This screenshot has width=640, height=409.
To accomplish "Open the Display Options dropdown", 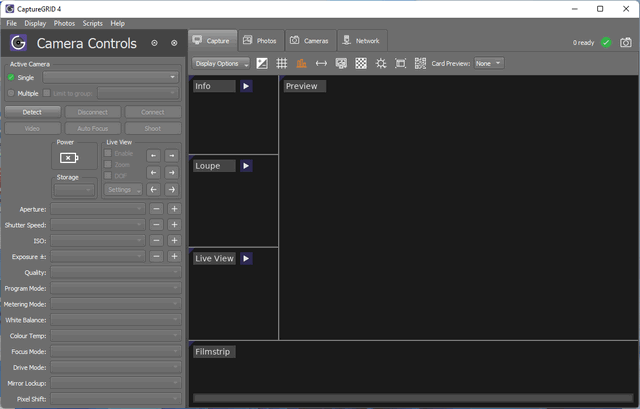I will (220, 63).
